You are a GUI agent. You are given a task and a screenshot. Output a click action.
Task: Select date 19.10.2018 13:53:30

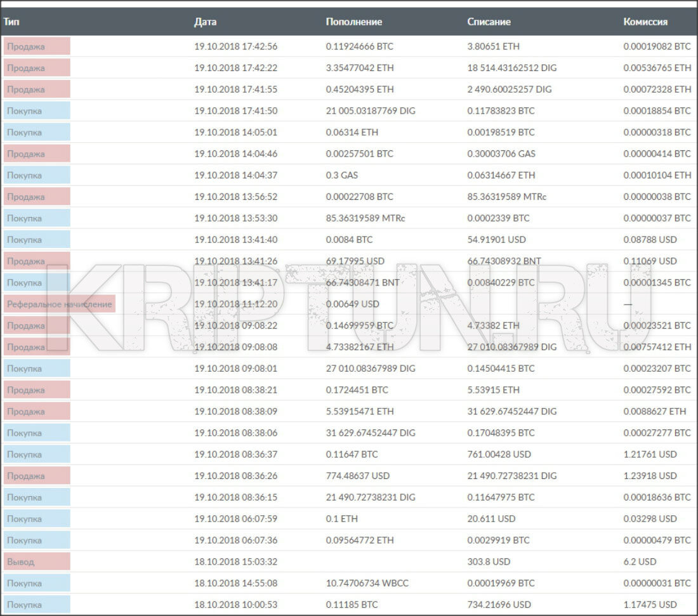235,218
